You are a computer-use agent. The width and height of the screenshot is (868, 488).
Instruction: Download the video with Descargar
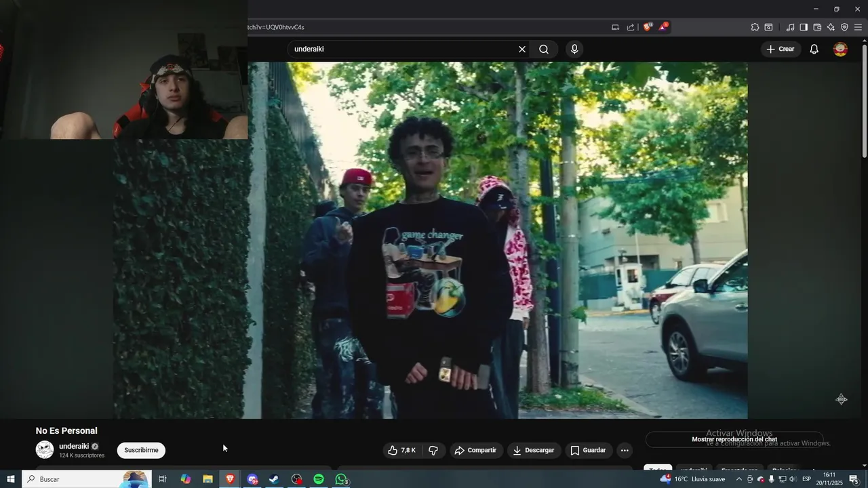click(534, 451)
